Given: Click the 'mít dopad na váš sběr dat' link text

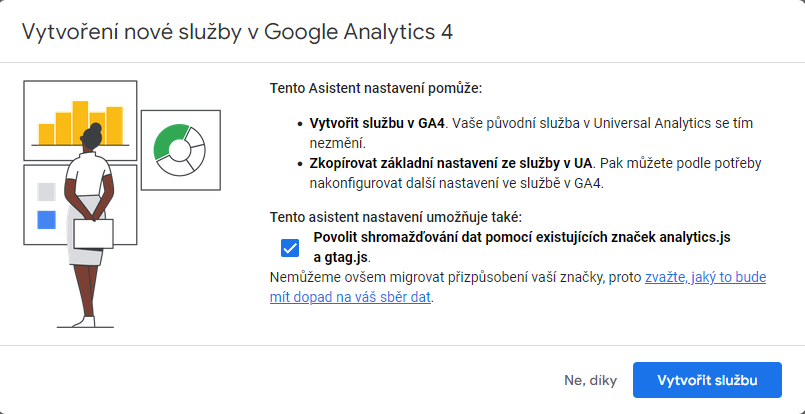Looking at the screenshot, I should 350,297.
